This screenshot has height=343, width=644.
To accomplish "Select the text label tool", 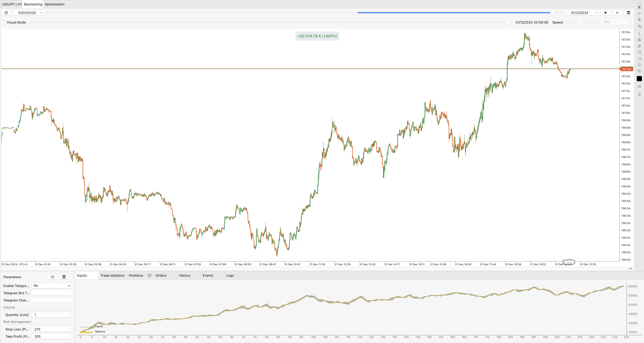I will (639, 71).
